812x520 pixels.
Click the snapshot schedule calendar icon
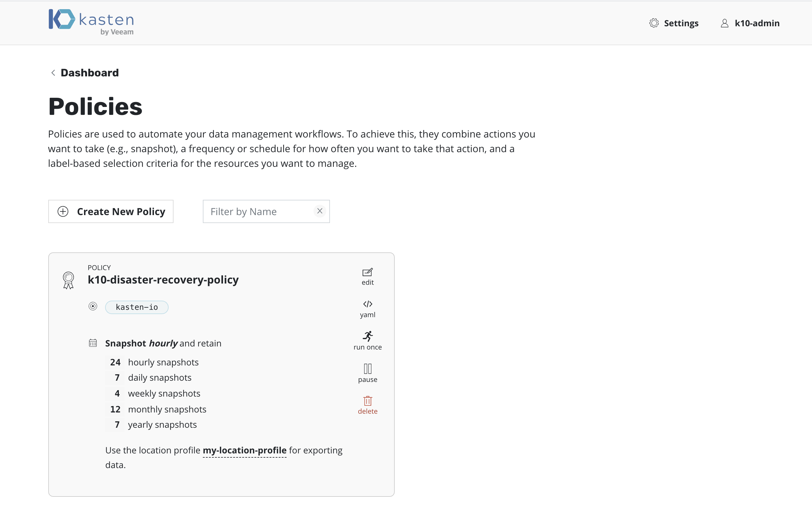(93, 343)
